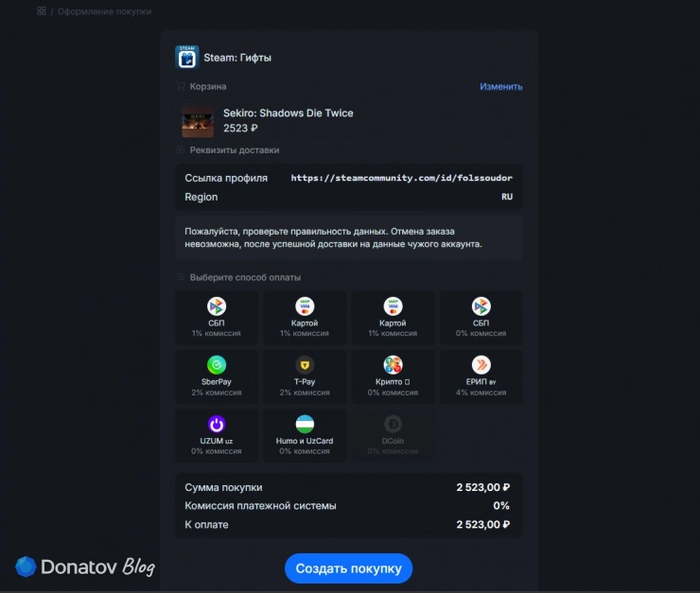Click the К оплате total 2 523,00 ₽
700x593 pixels.
tap(483, 524)
